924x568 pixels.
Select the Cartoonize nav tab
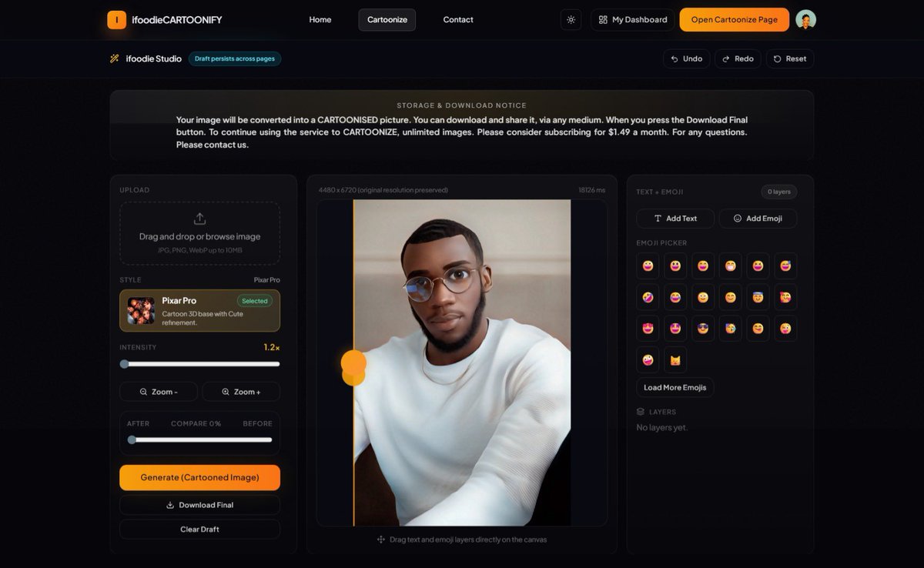click(x=387, y=20)
